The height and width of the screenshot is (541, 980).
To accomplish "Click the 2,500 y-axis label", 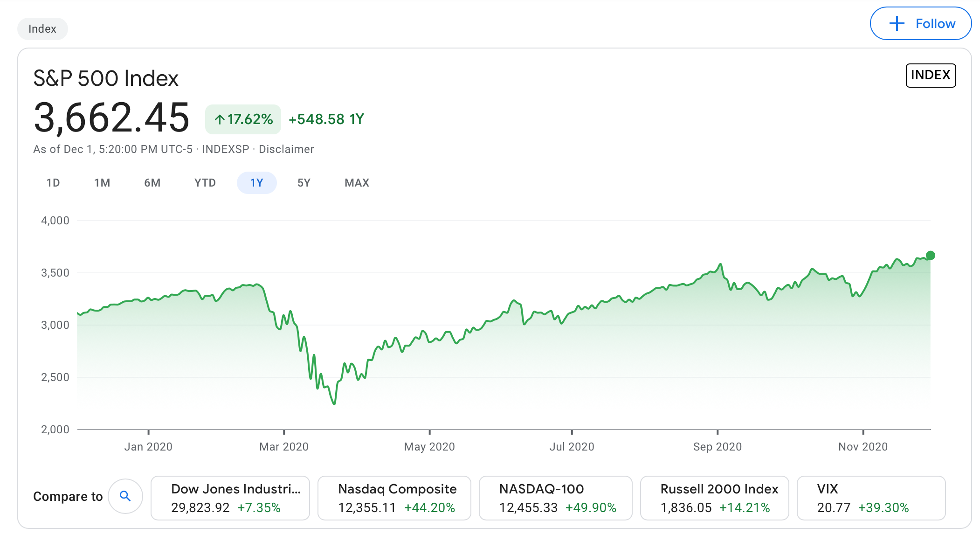I will (x=55, y=377).
